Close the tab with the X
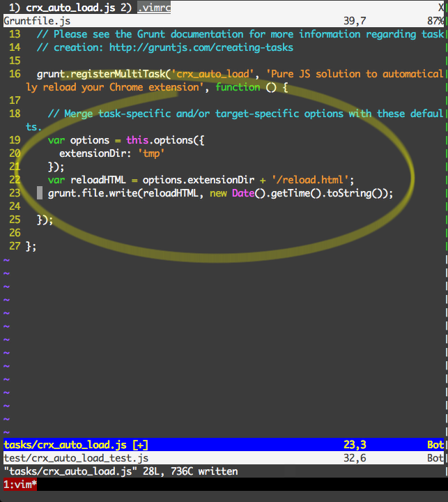Viewport: 448px width, 502px height. click(441, 8)
